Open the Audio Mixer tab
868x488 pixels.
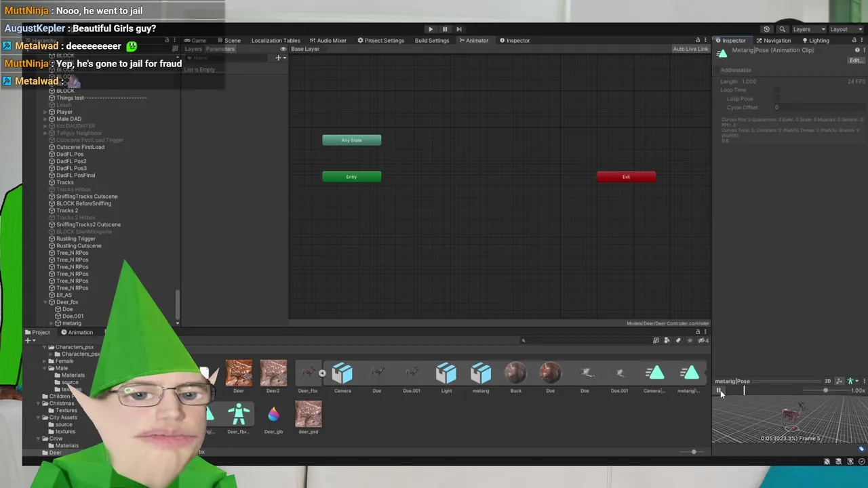click(328, 41)
